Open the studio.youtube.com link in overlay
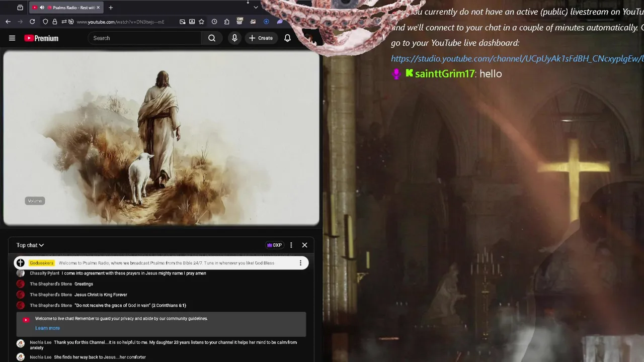644x362 pixels. [x=517, y=59]
